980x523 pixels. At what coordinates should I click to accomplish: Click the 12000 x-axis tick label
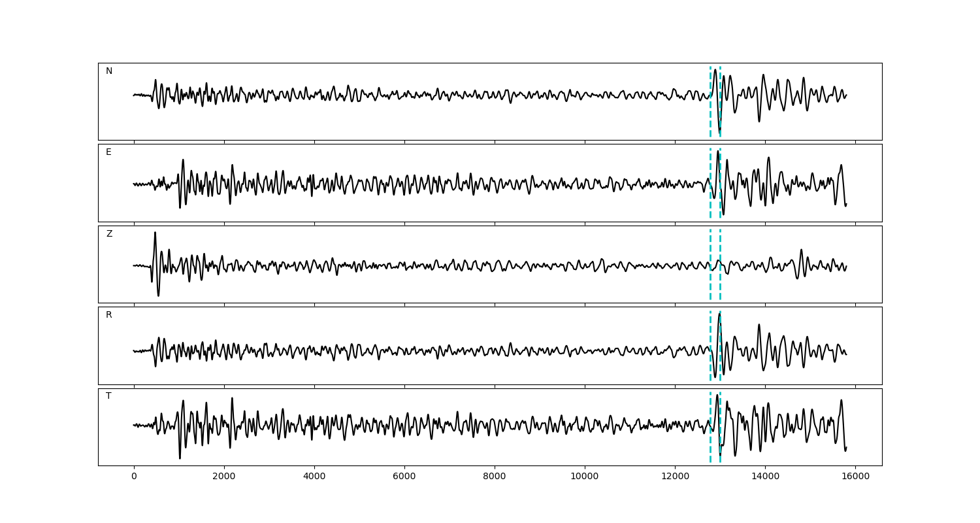pyautogui.click(x=674, y=477)
